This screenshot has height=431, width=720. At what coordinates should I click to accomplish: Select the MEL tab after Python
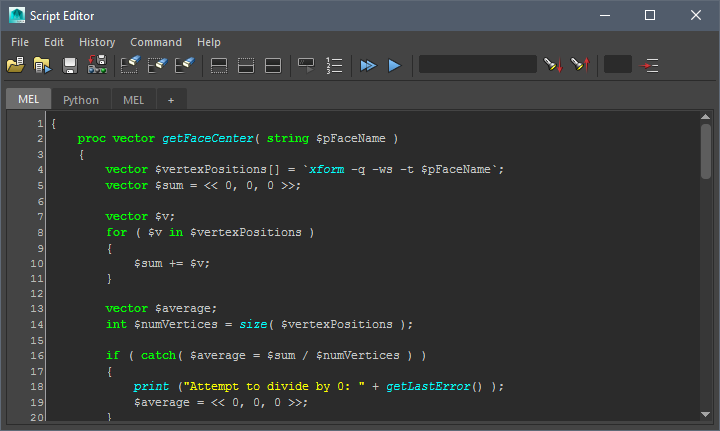[134, 100]
